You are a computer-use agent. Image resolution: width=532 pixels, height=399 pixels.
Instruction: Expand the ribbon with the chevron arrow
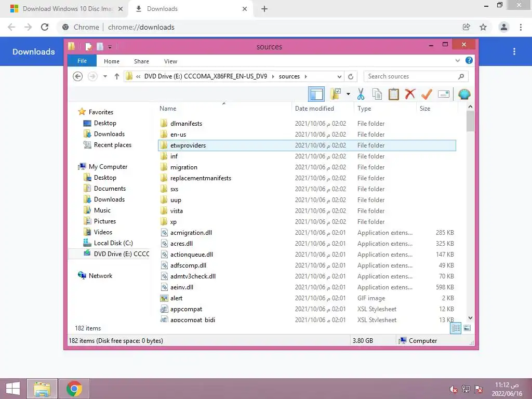457,60
